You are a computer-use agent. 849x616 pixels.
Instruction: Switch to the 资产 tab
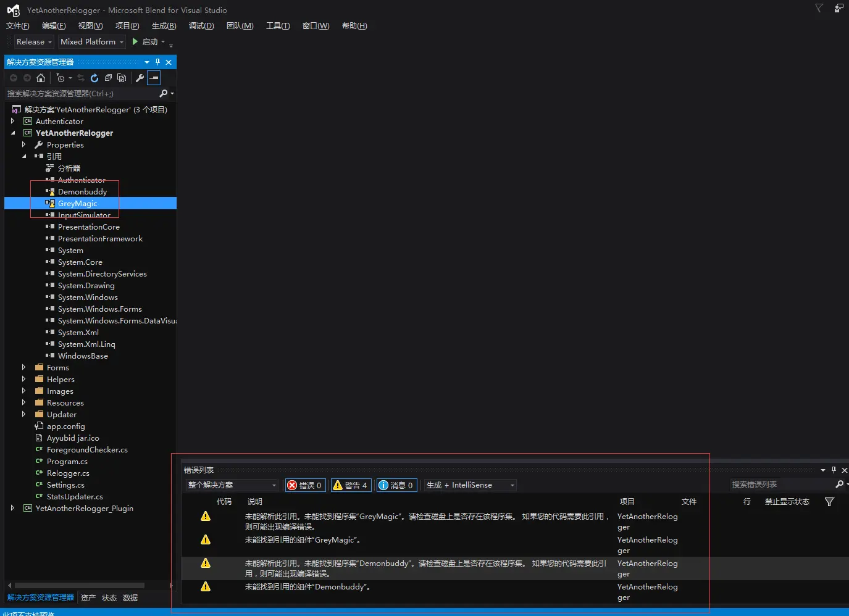point(88,597)
